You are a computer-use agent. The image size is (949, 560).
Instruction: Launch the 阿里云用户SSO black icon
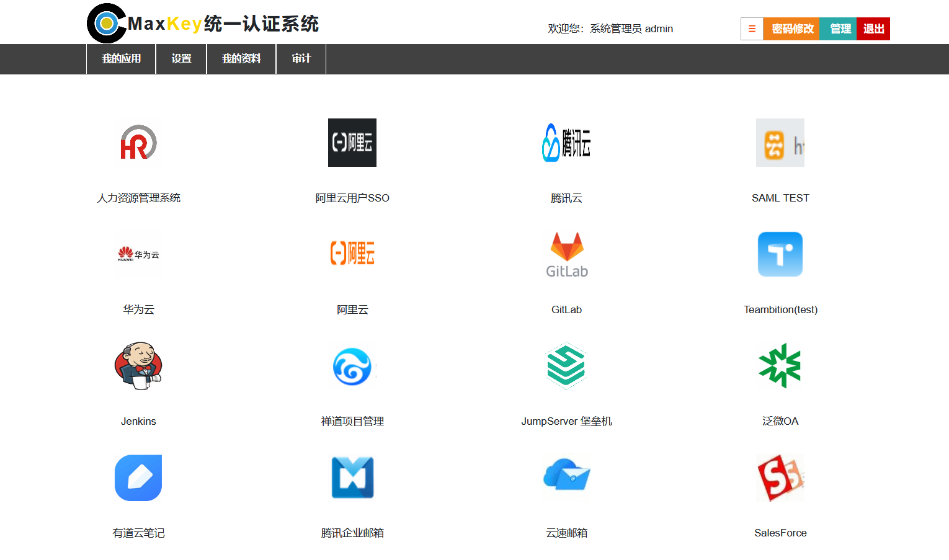click(352, 143)
